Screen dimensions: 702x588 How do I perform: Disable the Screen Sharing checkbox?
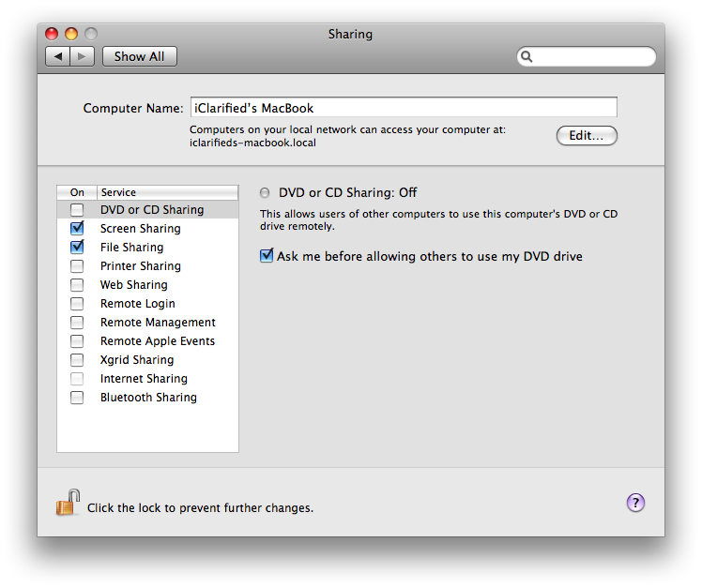(x=77, y=229)
